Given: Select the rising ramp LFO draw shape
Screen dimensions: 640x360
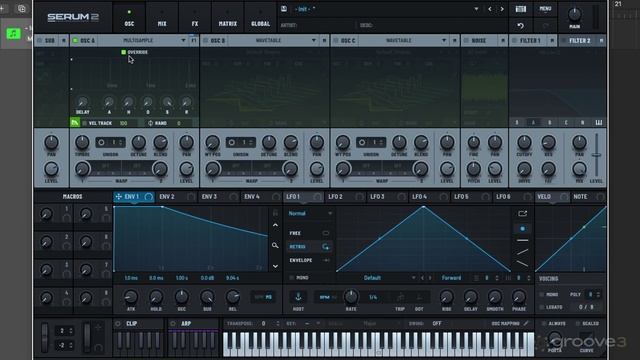Looking at the screenshot, I should tap(522, 252).
